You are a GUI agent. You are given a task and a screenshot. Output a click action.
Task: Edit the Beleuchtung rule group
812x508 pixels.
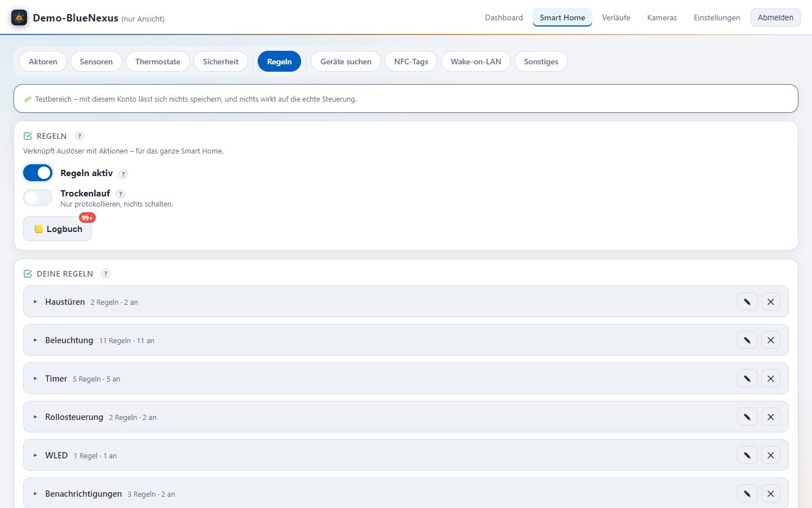pos(747,340)
